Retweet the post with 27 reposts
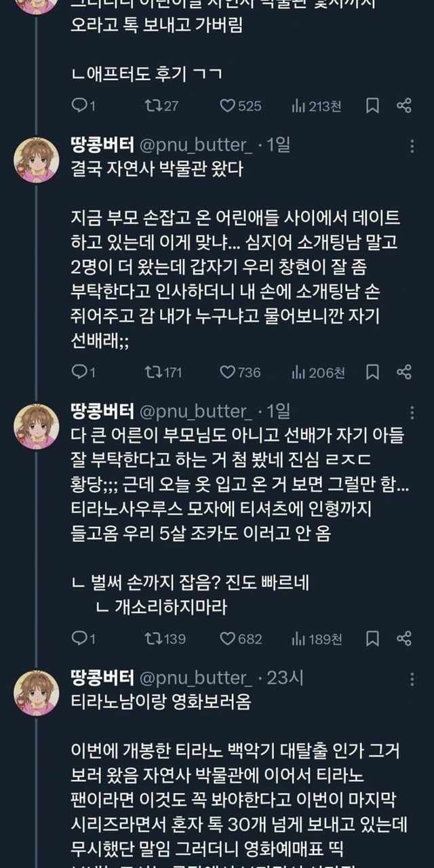This screenshot has height=868, width=434. point(152,106)
